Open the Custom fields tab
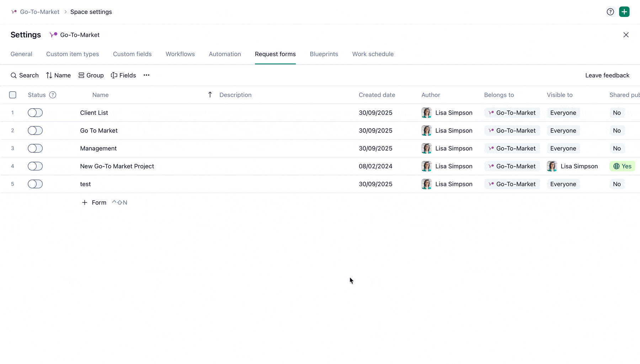The image size is (640, 364). (132, 54)
